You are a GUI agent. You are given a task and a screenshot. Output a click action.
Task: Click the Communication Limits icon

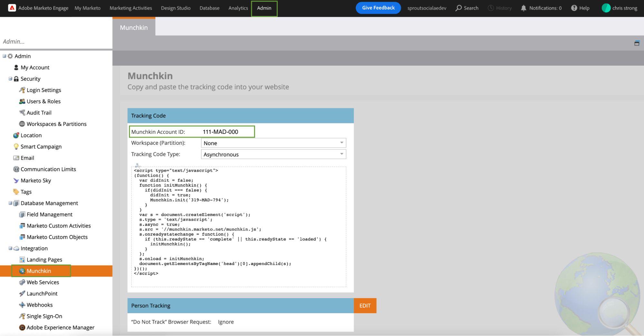16,169
